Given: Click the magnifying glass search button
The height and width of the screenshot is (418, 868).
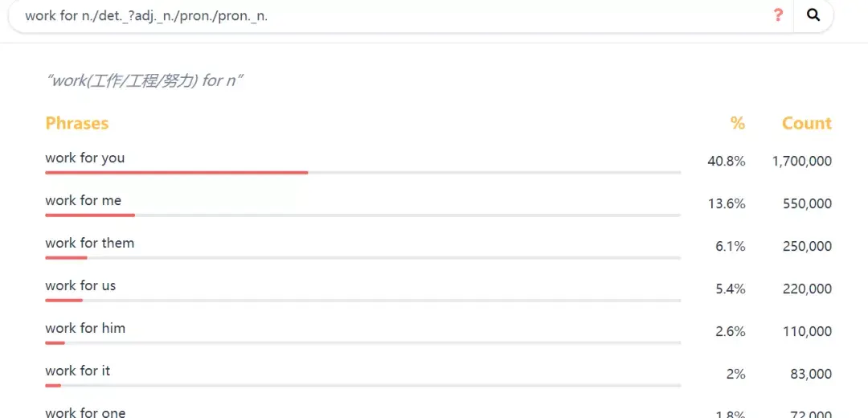Looking at the screenshot, I should pyautogui.click(x=813, y=15).
